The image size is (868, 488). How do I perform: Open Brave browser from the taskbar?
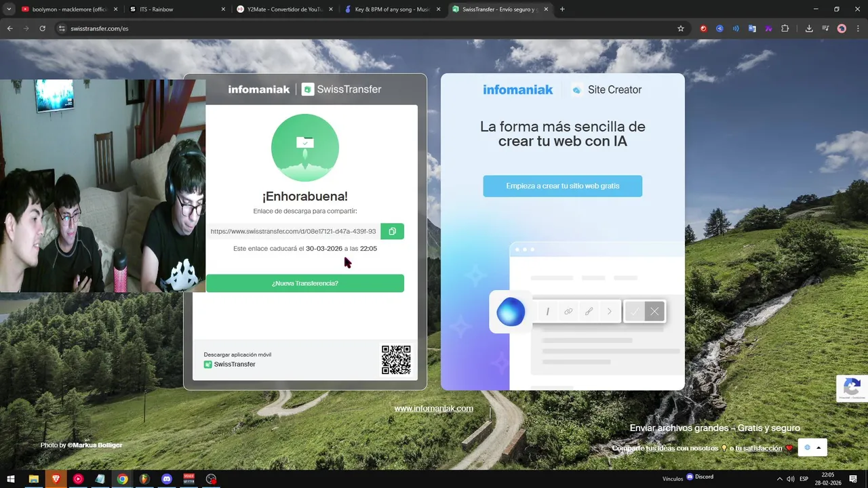click(x=56, y=479)
